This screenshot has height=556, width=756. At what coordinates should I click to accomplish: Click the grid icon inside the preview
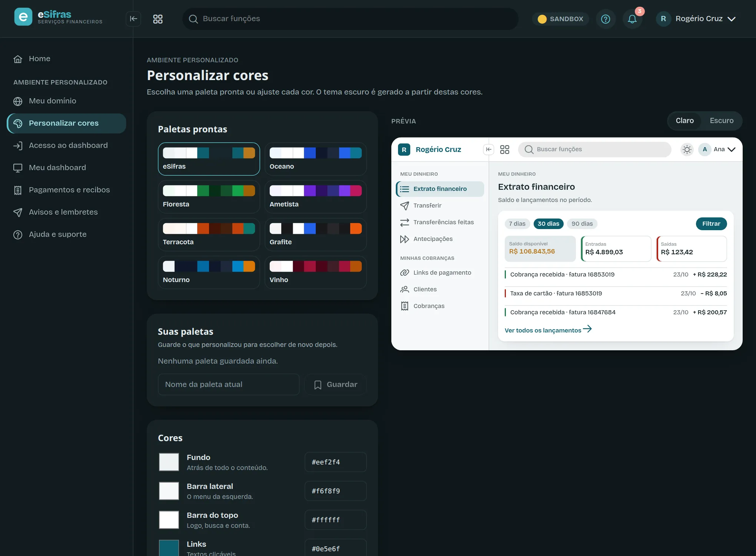(x=505, y=149)
